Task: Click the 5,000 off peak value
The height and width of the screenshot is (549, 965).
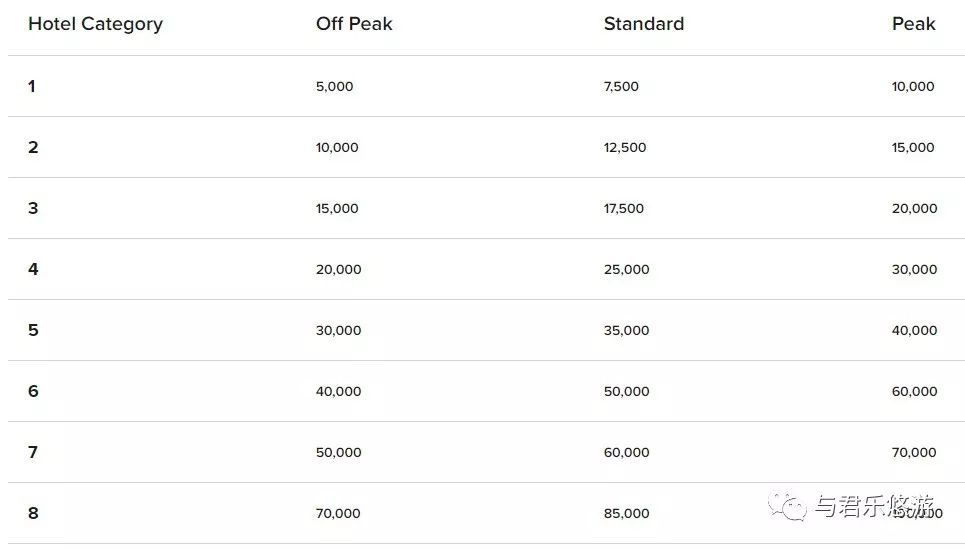Action: coord(334,87)
